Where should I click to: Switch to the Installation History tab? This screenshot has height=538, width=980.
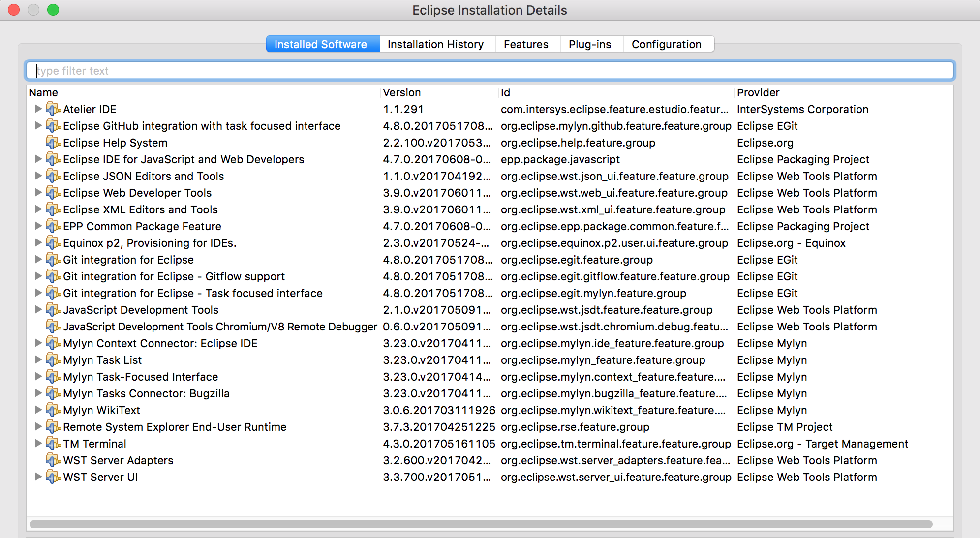coord(435,44)
